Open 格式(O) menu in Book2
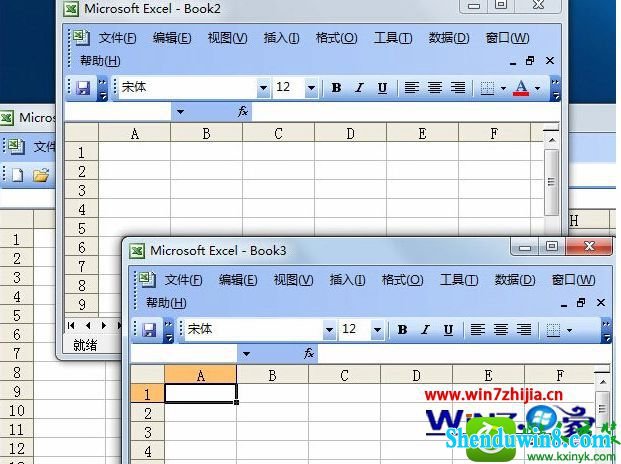621x464 pixels. coord(336,38)
